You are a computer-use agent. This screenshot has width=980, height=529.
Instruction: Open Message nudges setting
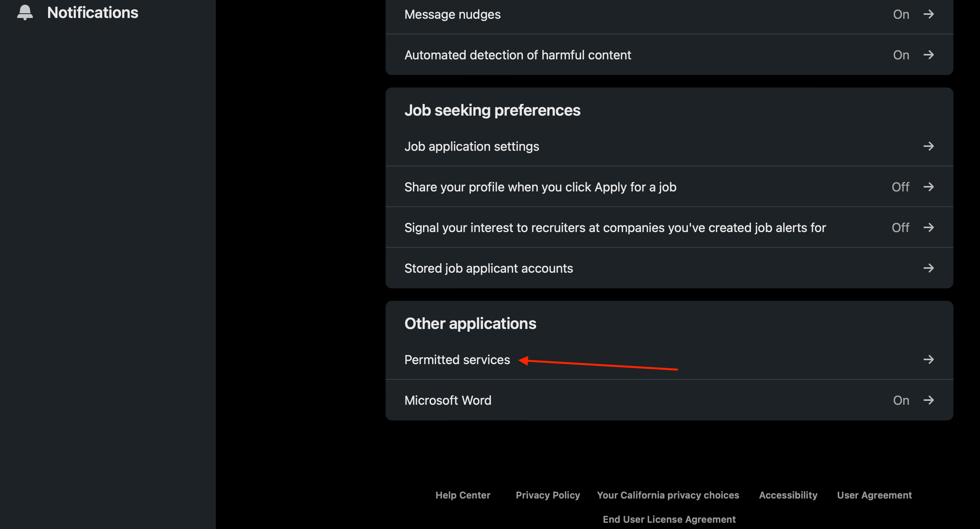coord(669,14)
